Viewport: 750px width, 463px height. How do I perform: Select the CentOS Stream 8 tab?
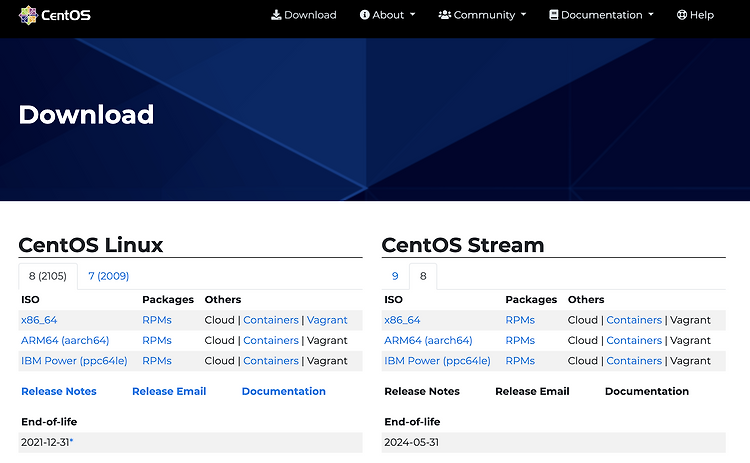tap(423, 276)
